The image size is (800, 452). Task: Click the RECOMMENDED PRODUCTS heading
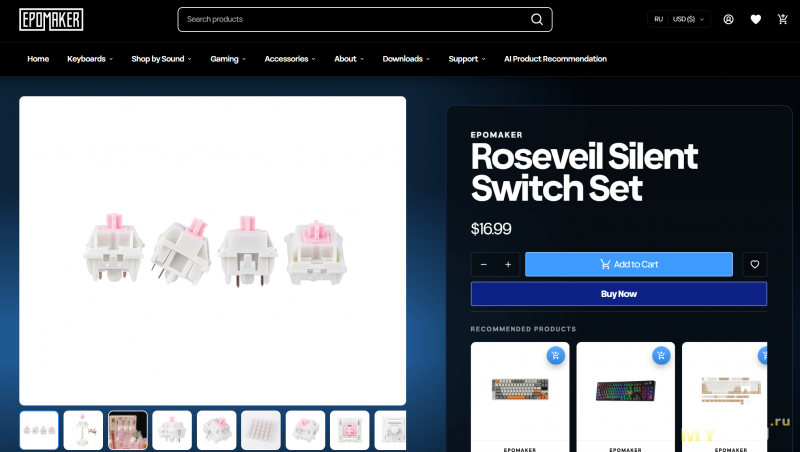coord(523,329)
